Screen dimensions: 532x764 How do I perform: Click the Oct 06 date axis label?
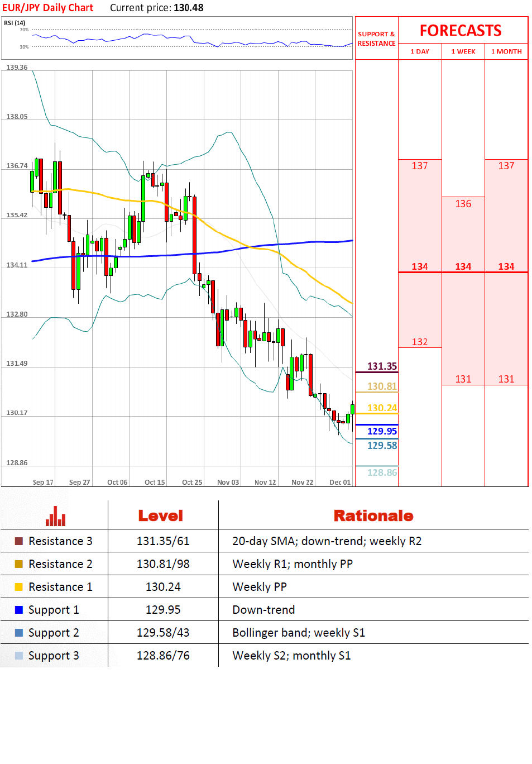tap(117, 483)
